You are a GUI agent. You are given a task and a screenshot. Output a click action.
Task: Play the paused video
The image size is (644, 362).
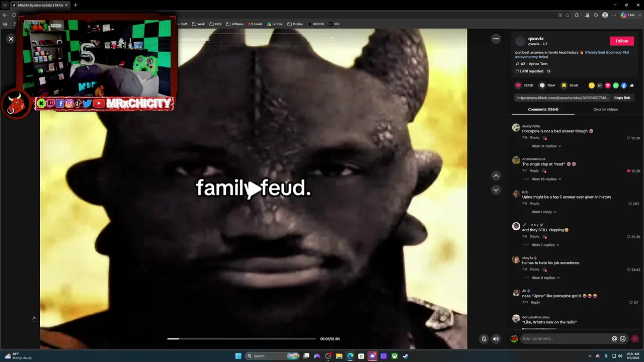pos(254,189)
